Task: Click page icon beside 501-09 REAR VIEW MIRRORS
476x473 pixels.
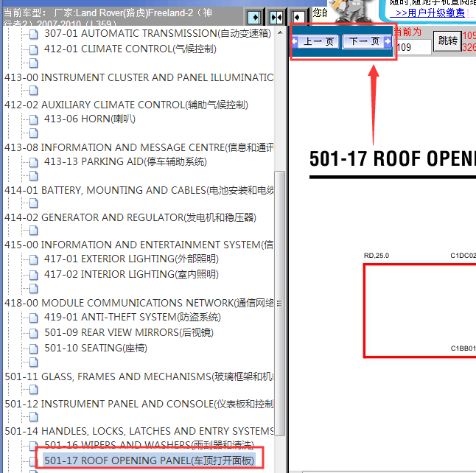Action: (x=34, y=334)
